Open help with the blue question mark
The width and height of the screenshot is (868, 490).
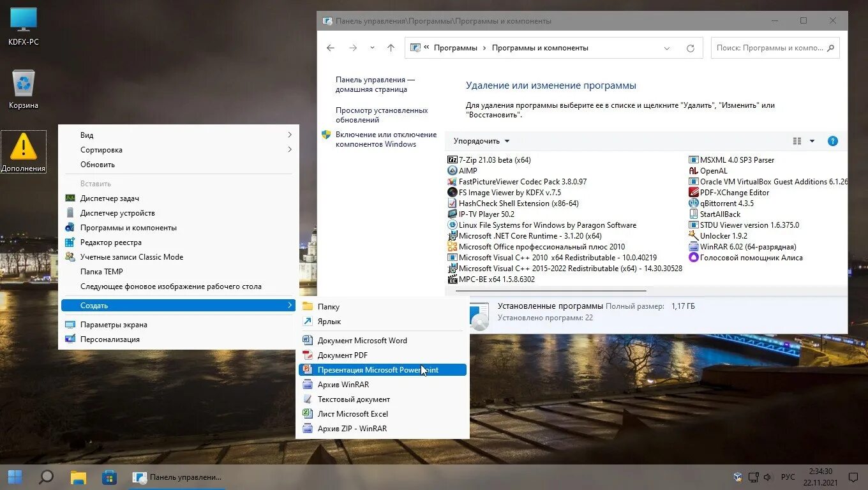pos(832,141)
